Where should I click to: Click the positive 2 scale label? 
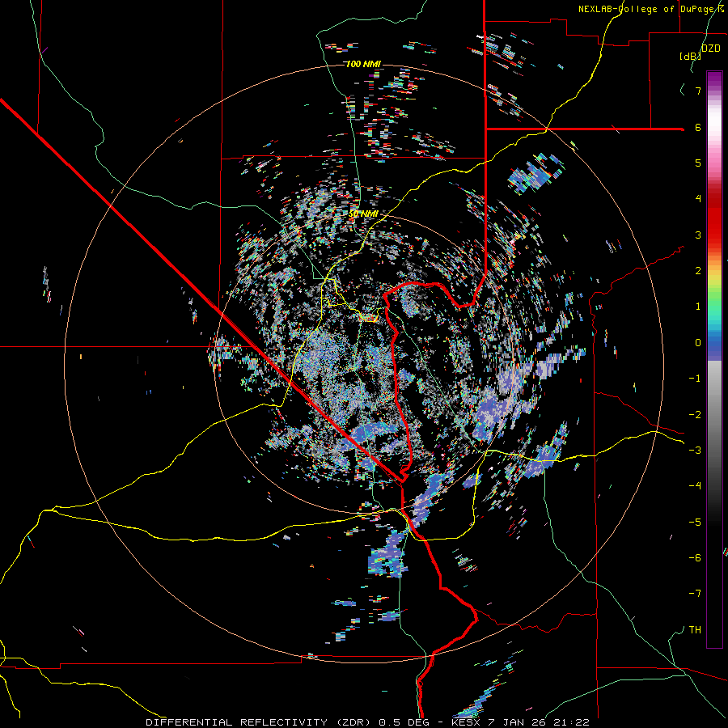698,271
